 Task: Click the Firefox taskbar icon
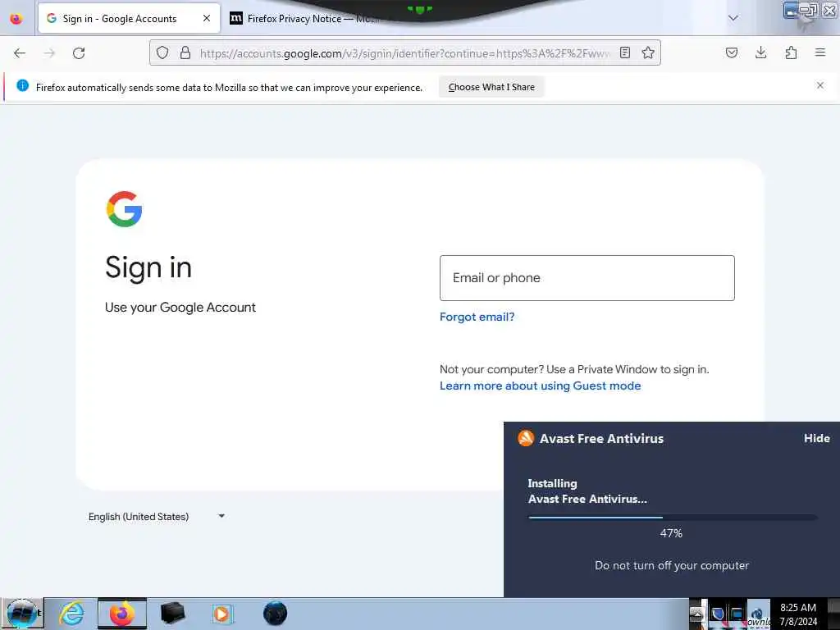122,614
